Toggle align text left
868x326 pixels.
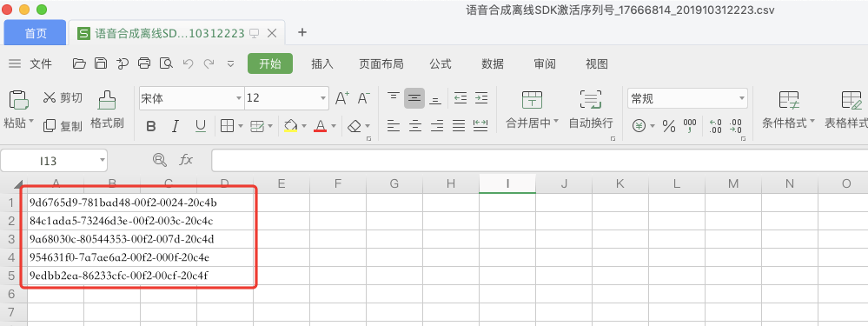click(393, 126)
